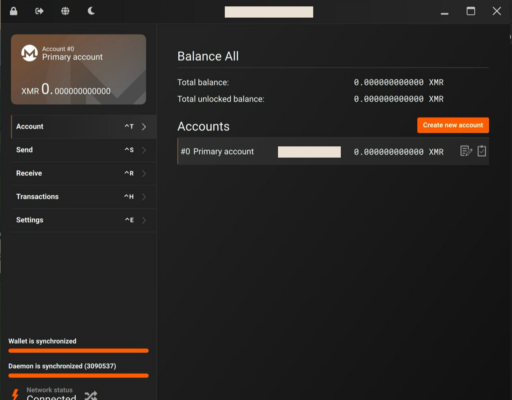Image resolution: width=512 pixels, height=400 pixels.
Task: Click the Monero logo on the account card
Action: 30,53
